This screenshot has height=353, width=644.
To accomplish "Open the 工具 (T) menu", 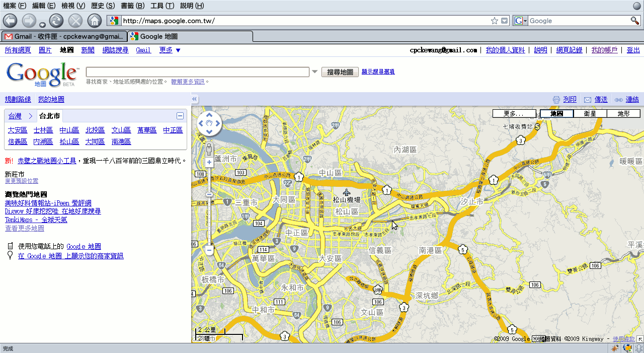I will [x=163, y=6].
